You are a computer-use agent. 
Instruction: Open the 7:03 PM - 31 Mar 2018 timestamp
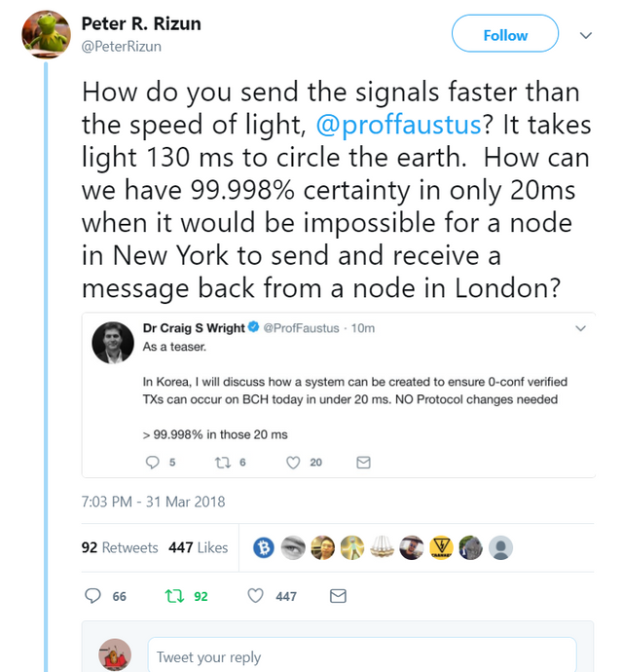[x=153, y=502]
